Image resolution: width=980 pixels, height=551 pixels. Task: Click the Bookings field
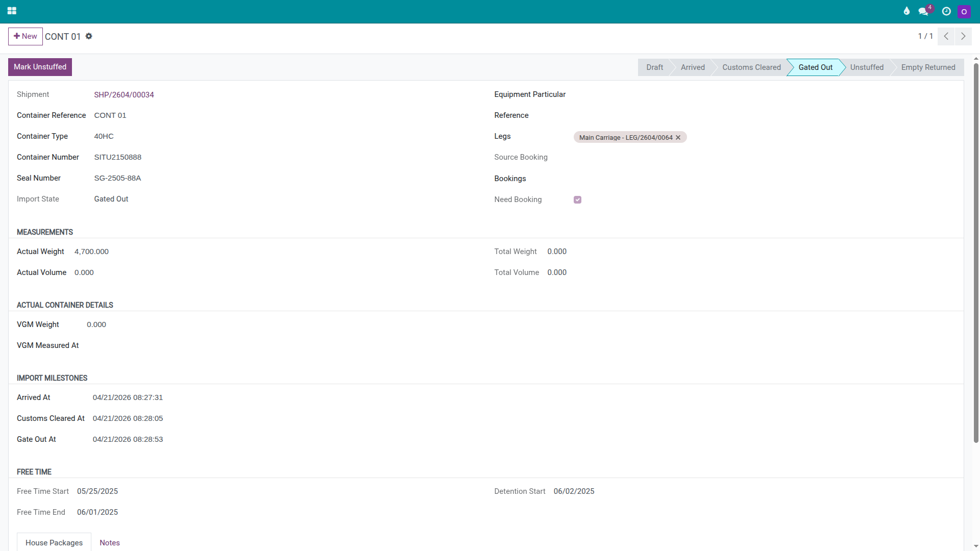(x=764, y=179)
